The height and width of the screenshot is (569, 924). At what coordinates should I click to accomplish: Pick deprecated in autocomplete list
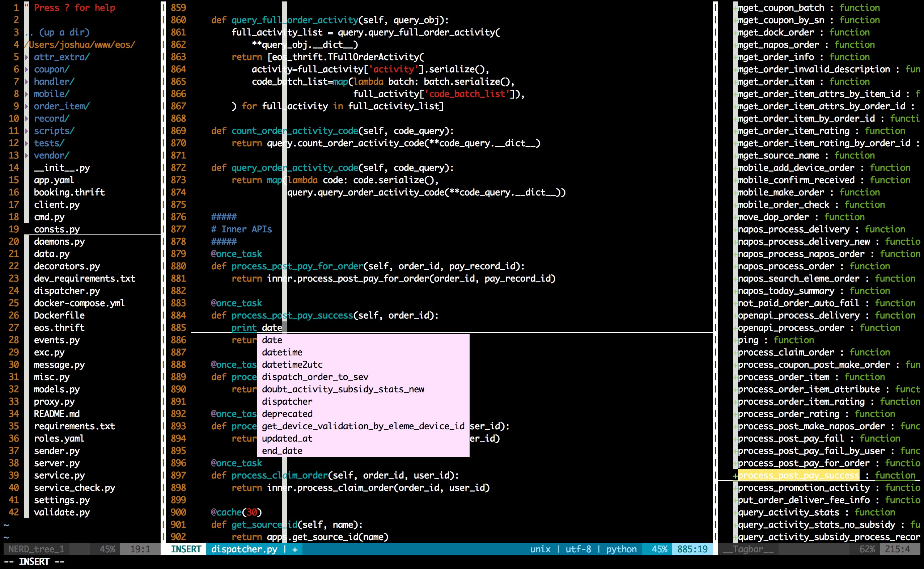[x=287, y=414]
